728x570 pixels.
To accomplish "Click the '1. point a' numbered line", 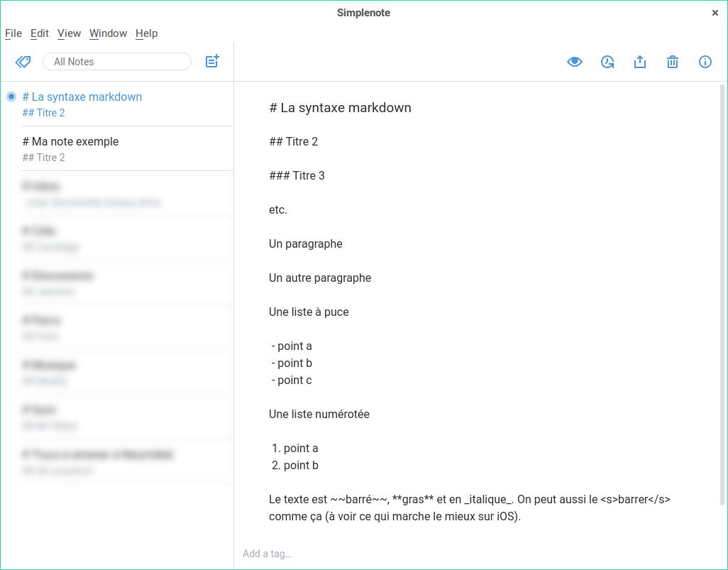I will point(295,449).
